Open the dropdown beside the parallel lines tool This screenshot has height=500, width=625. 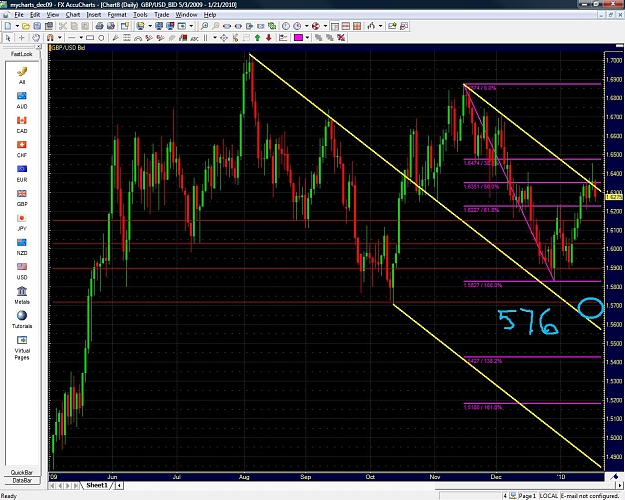(x=215, y=37)
